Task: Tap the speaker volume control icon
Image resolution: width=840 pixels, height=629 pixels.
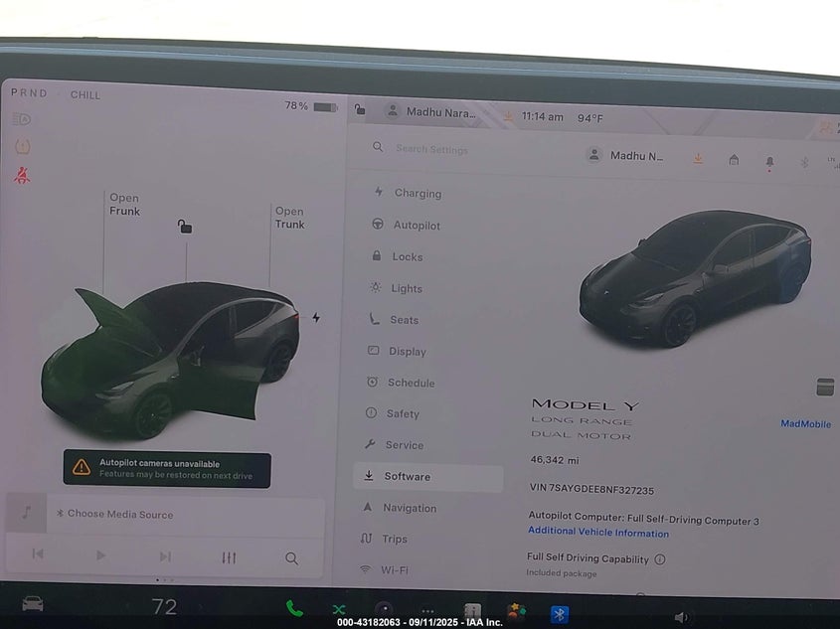Action: tap(681, 617)
